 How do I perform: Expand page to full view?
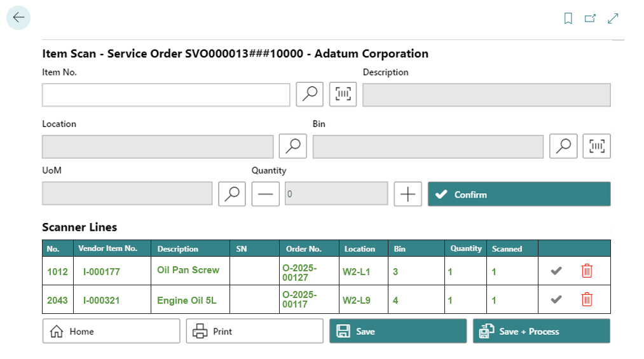[x=613, y=18]
